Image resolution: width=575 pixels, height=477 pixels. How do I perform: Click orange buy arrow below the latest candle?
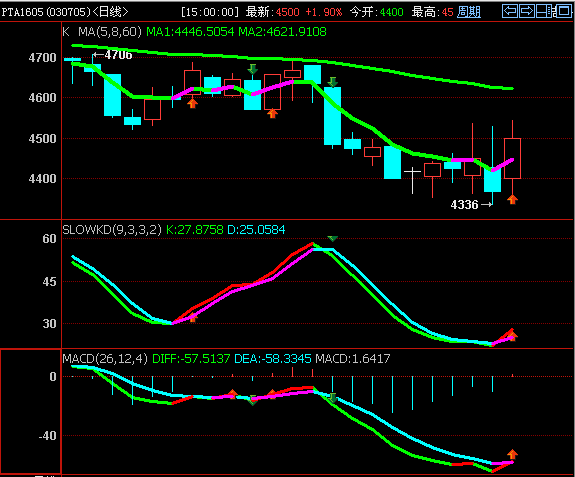click(513, 199)
